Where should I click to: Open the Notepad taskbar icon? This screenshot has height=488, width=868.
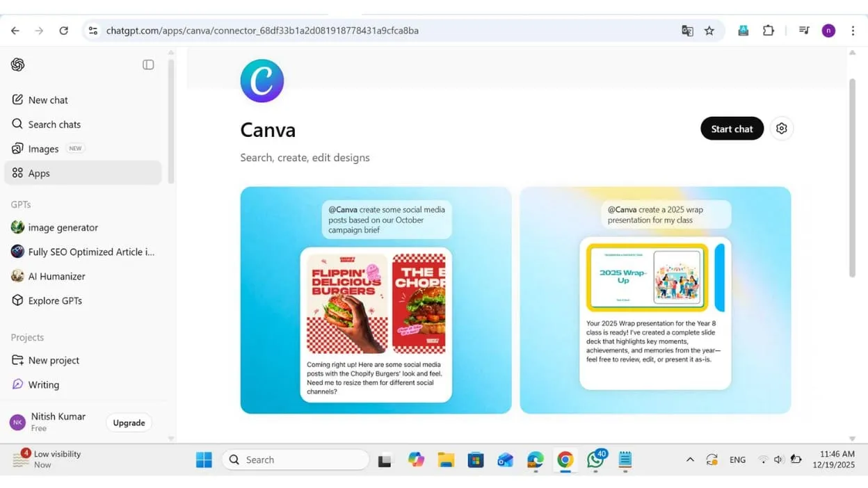(625, 459)
